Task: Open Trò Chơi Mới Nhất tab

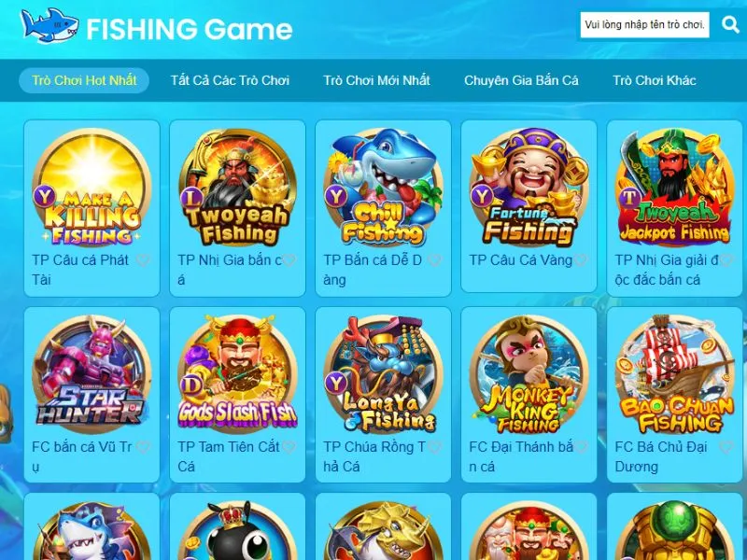Action: [x=376, y=80]
